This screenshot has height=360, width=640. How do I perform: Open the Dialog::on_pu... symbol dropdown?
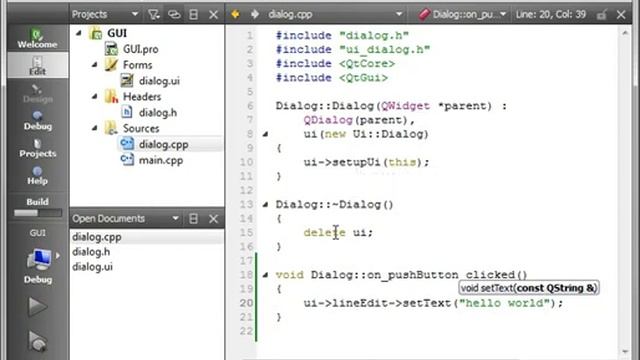pos(463,15)
